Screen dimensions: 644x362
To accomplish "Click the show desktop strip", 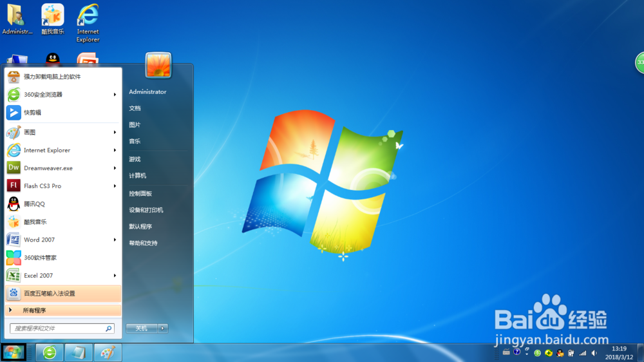I will point(641,353).
